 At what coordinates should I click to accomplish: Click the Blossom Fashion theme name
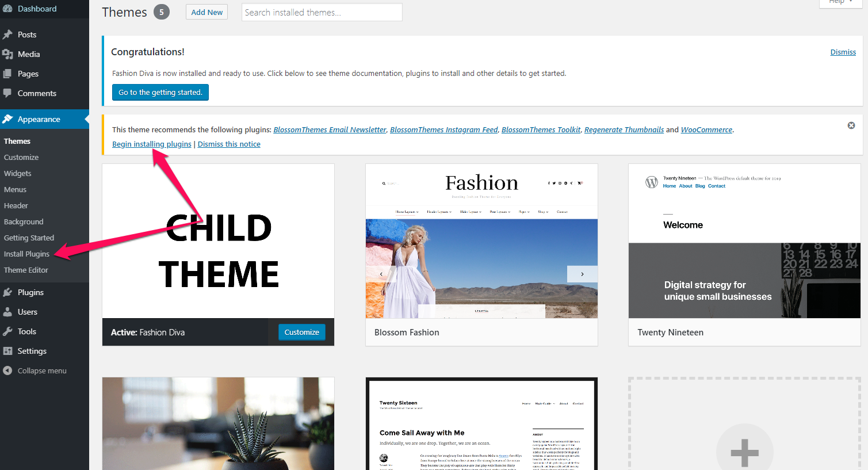pyautogui.click(x=407, y=333)
